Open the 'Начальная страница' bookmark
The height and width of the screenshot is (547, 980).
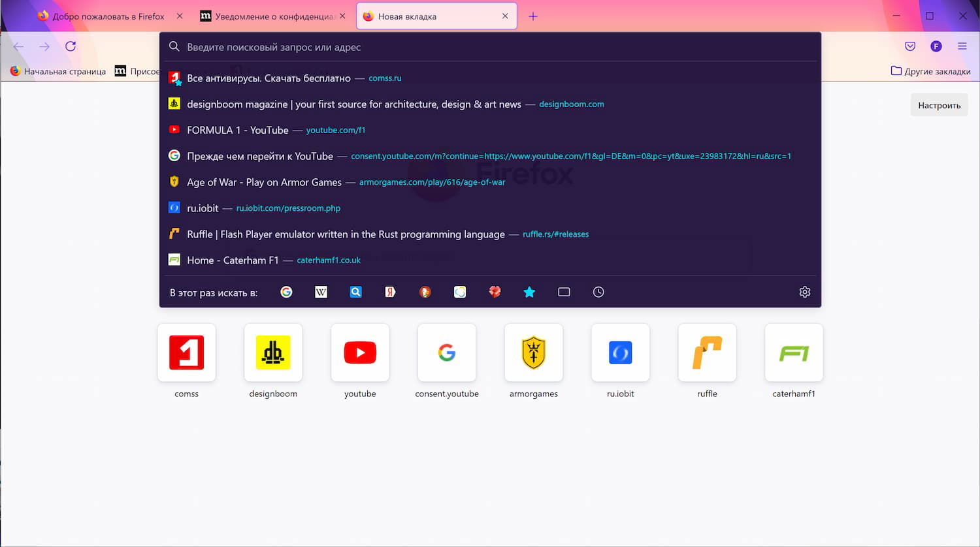pos(57,71)
